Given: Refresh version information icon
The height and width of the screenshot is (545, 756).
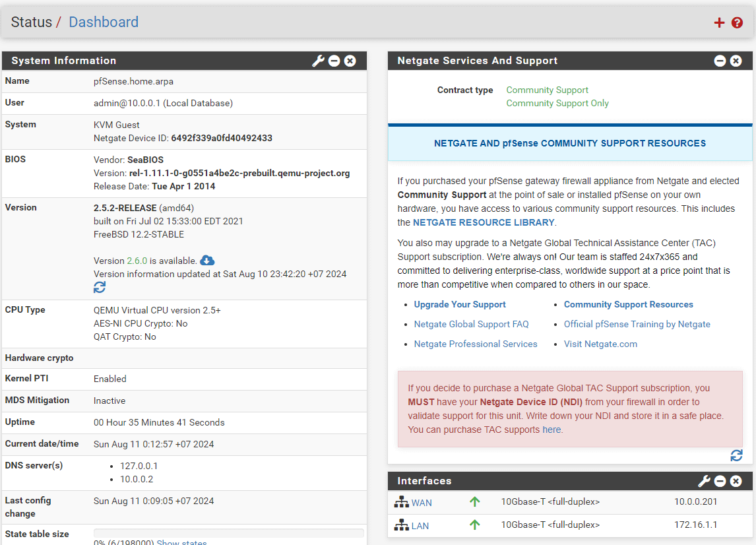Looking at the screenshot, I should point(100,288).
